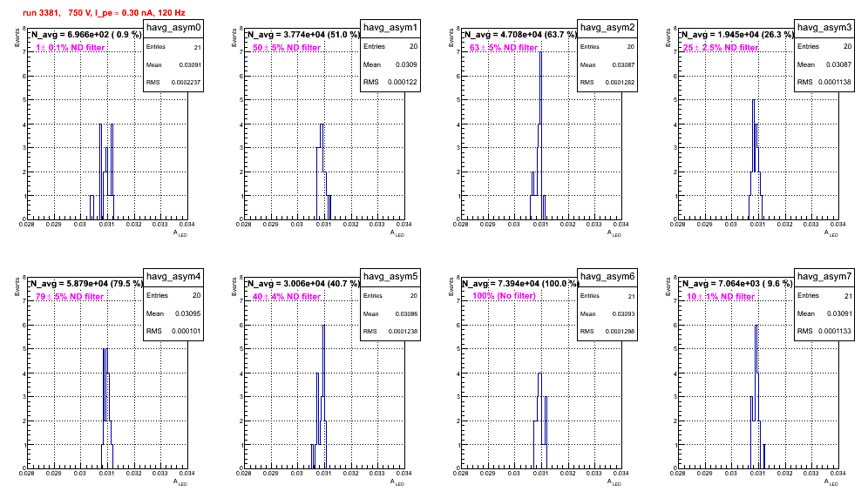The image size is (868, 498).
Task: Click RMS 0.0002237 in havg_asym0 stats
Action: point(173,82)
